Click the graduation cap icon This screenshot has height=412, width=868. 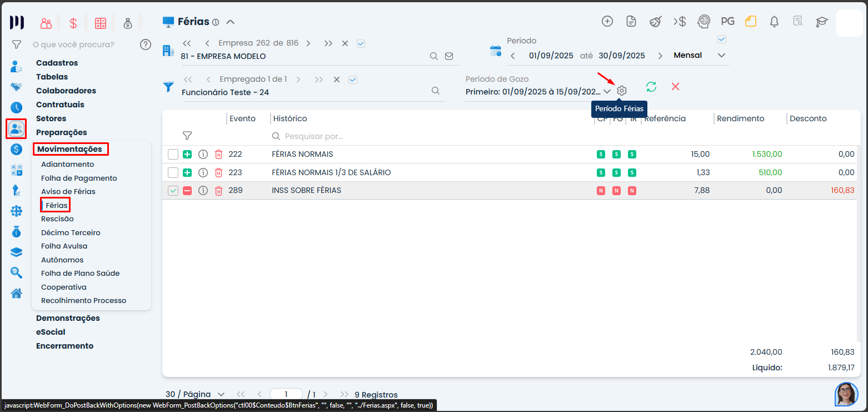[821, 22]
